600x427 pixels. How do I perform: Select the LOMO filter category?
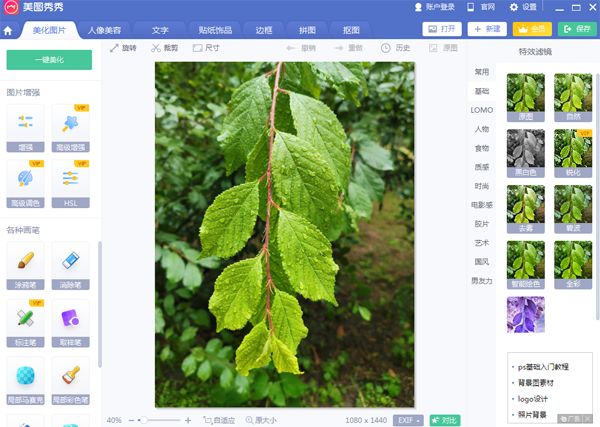click(x=482, y=110)
